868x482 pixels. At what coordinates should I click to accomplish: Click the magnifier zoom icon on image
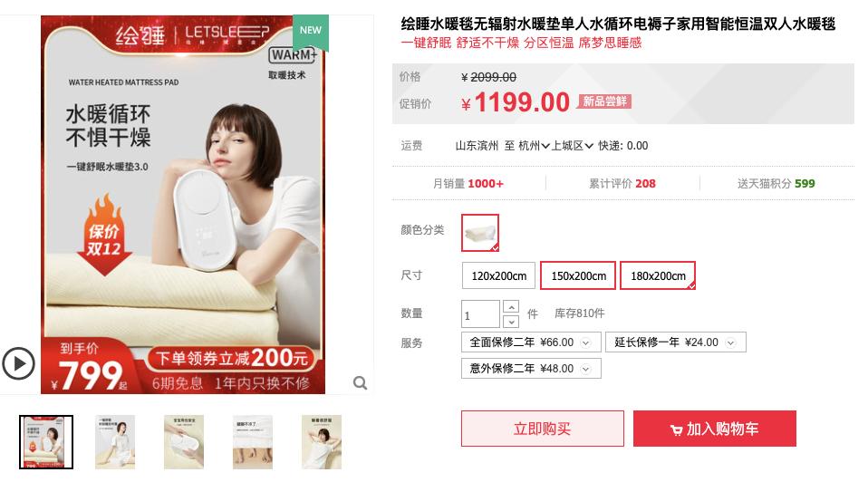click(x=360, y=382)
